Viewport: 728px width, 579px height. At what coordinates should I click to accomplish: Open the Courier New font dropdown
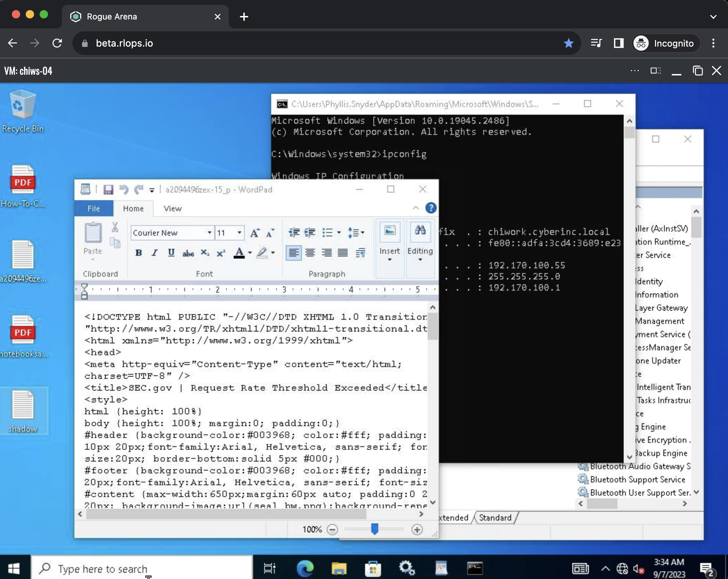point(209,233)
